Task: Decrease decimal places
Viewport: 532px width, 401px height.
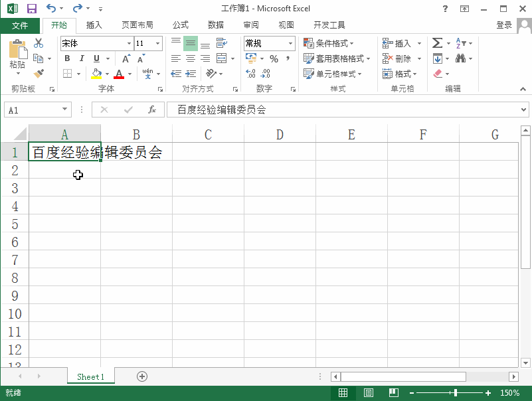Action: [266, 74]
